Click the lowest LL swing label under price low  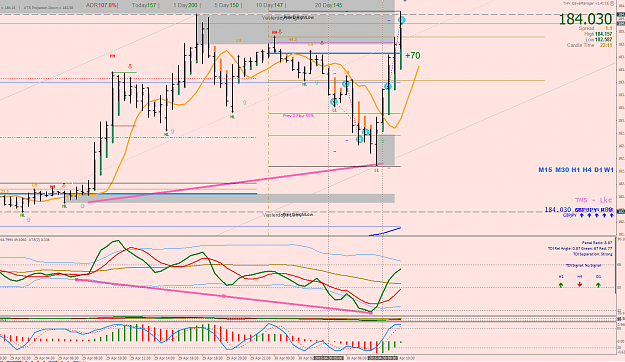pyautogui.click(x=376, y=170)
